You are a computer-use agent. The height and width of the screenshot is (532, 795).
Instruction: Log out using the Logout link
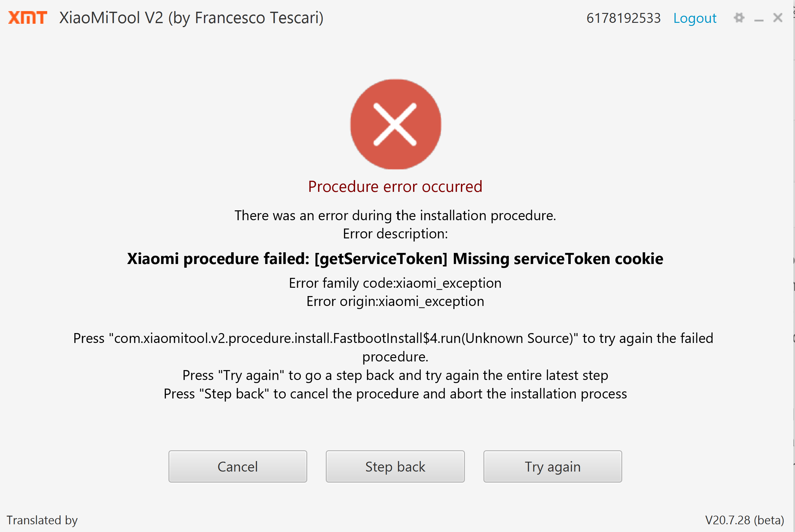(694, 18)
